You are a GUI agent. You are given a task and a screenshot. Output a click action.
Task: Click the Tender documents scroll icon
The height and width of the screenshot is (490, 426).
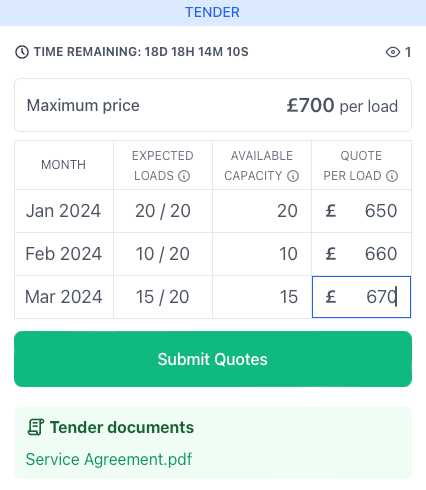(35, 427)
